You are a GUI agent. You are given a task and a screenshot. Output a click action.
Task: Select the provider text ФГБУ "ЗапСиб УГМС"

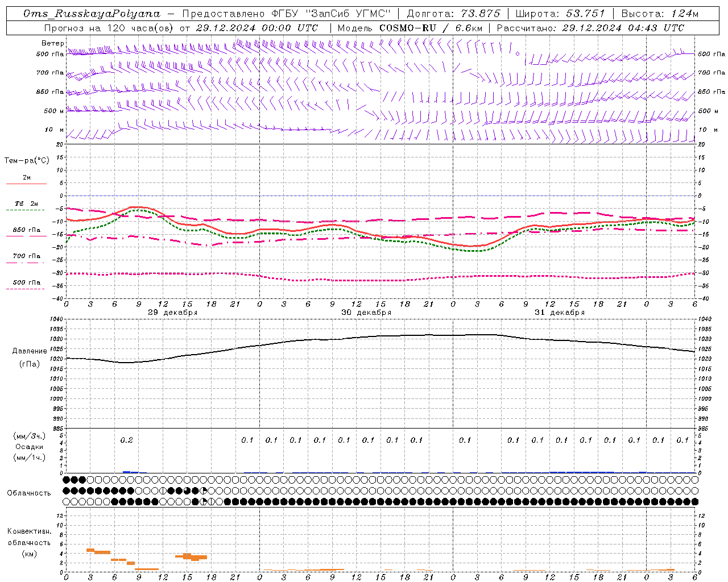pyautogui.click(x=332, y=14)
